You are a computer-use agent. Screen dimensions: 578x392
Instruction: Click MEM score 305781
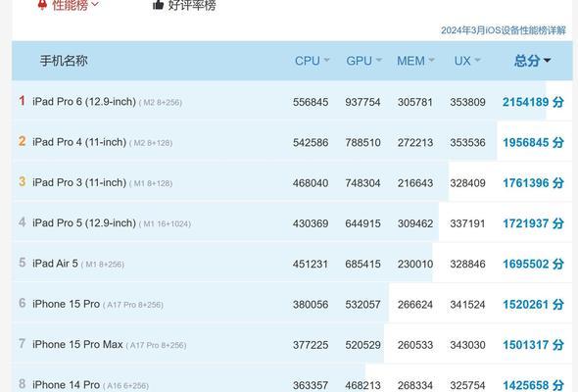(x=415, y=102)
